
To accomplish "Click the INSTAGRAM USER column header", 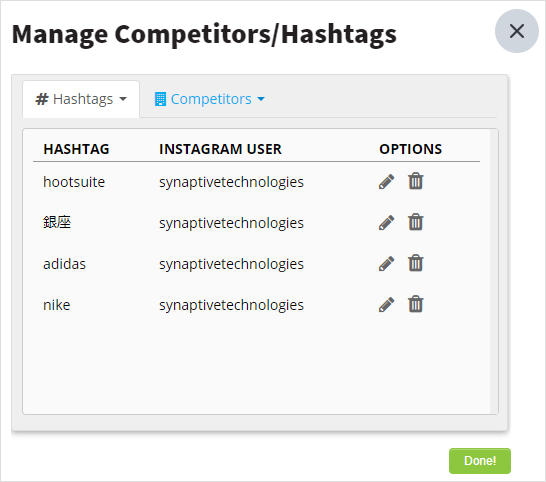I will (220, 149).
